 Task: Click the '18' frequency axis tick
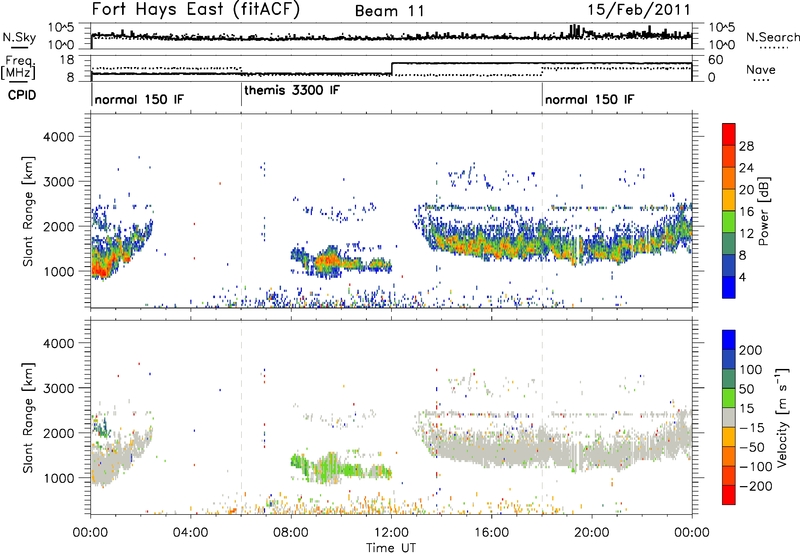66,60
